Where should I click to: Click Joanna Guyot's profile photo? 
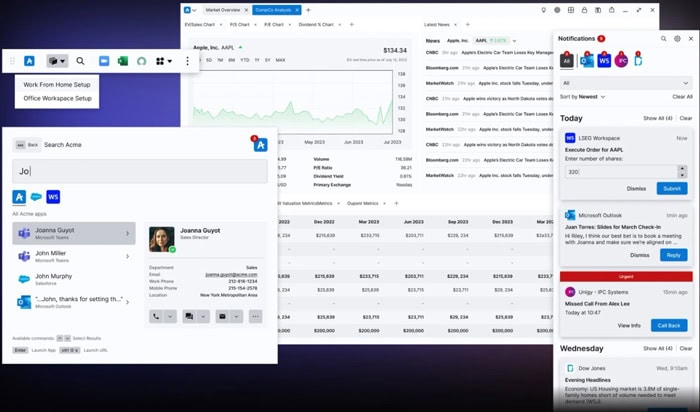[162, 239]
